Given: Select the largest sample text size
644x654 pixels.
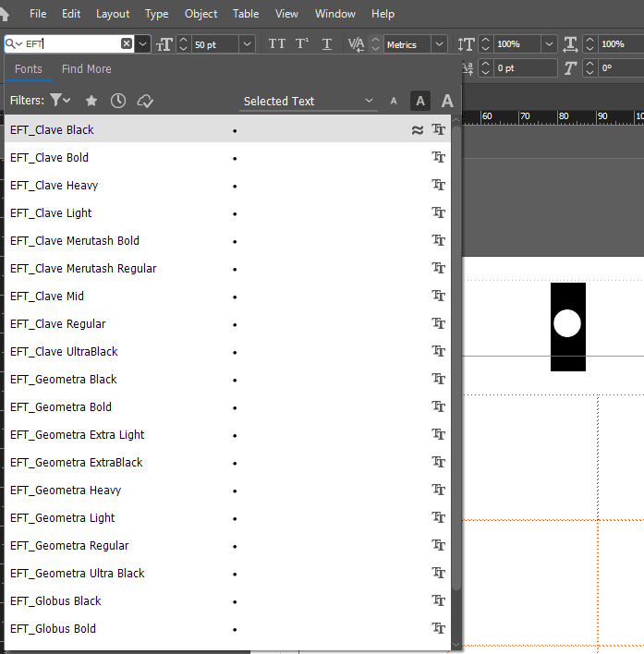Looking at the screenshot, I should (447, 102).
